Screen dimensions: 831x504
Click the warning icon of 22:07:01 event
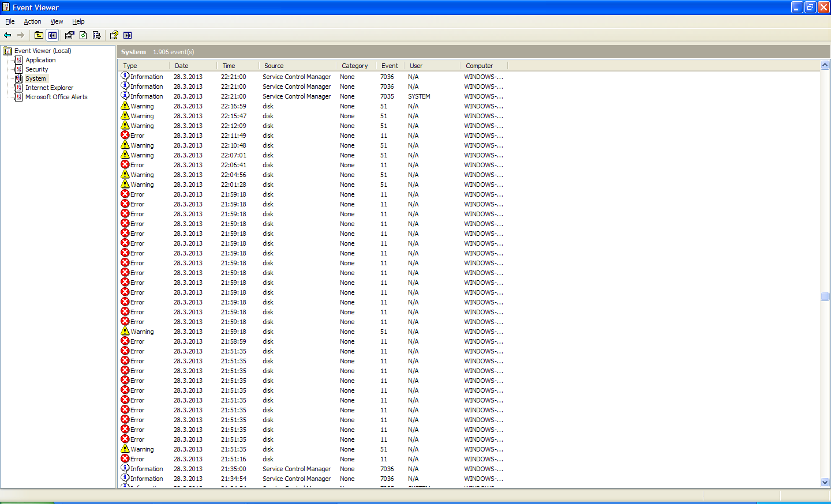pyautogui.click(x=125, y=155)
